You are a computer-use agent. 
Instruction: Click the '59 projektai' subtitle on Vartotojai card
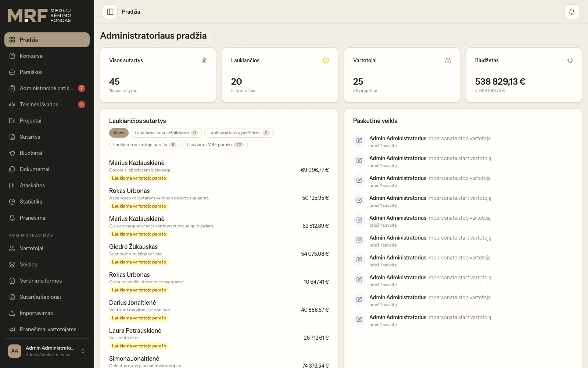(x=365, y=91)
